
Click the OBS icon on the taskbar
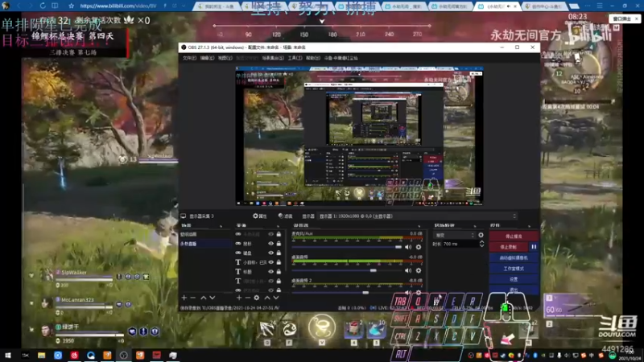(x=124, y=355)
